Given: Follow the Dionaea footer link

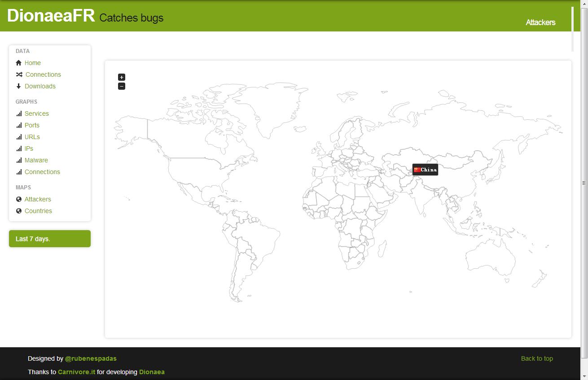Looking at the screenshot, I should click(x=152, y=372).
